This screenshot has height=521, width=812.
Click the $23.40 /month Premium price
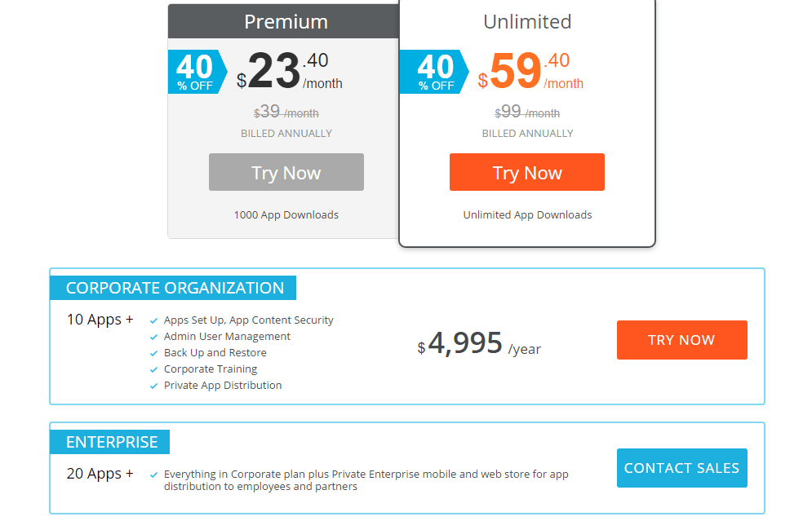[289, 71]
